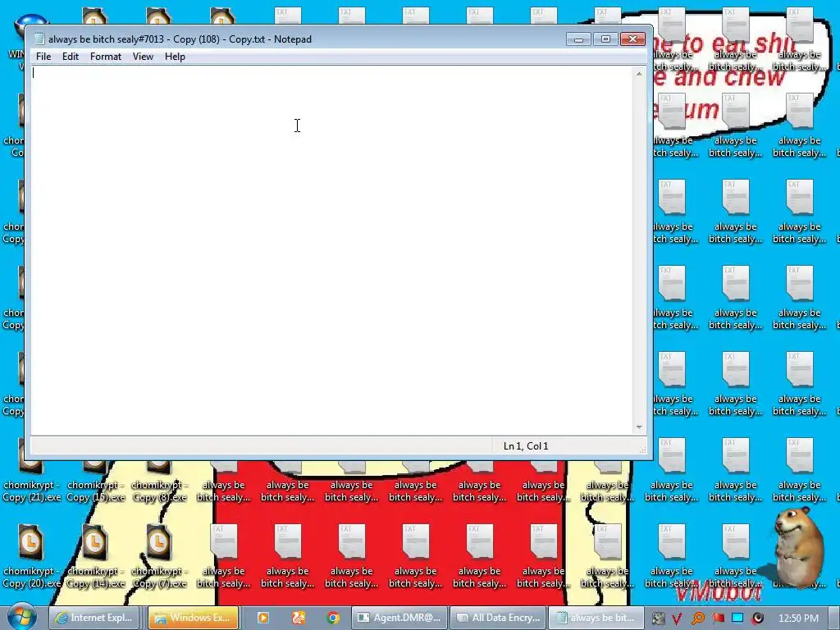Screen dimensions: 840x630
Task: Click the Notepad scrollbar up arrow
Action: (639, 73)
